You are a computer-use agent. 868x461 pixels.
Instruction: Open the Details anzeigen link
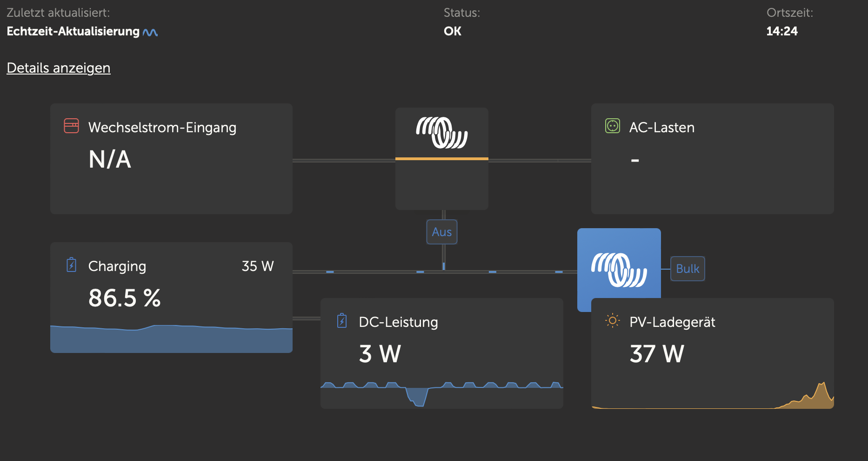pyautogui.click(x=59, y=68)
